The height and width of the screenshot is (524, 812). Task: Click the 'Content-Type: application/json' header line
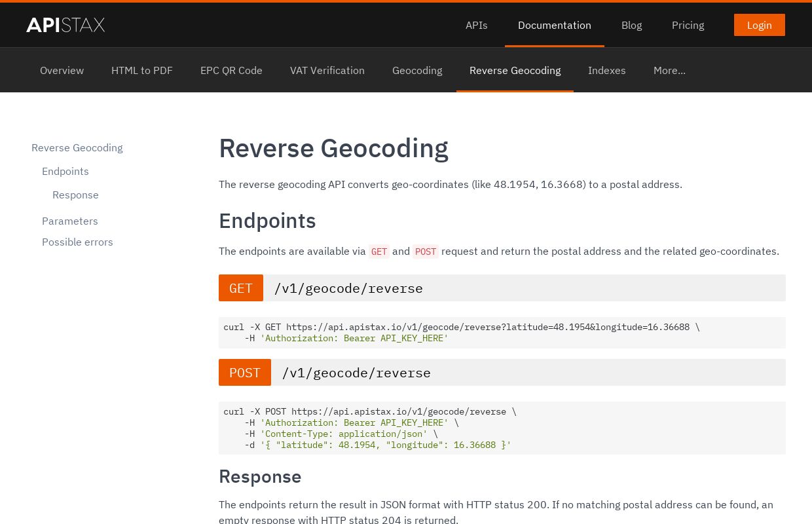pos(341,434)
